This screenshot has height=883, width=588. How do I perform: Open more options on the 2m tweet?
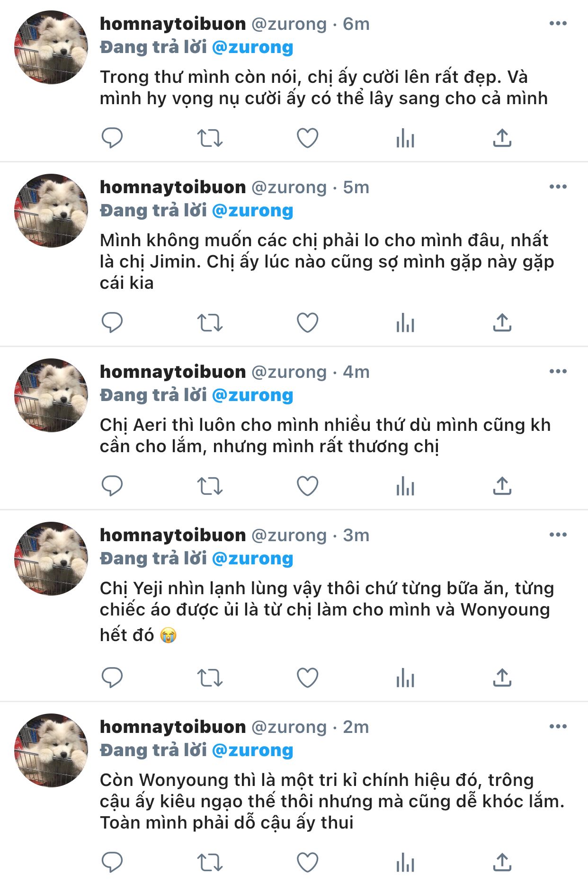[558, 726]
